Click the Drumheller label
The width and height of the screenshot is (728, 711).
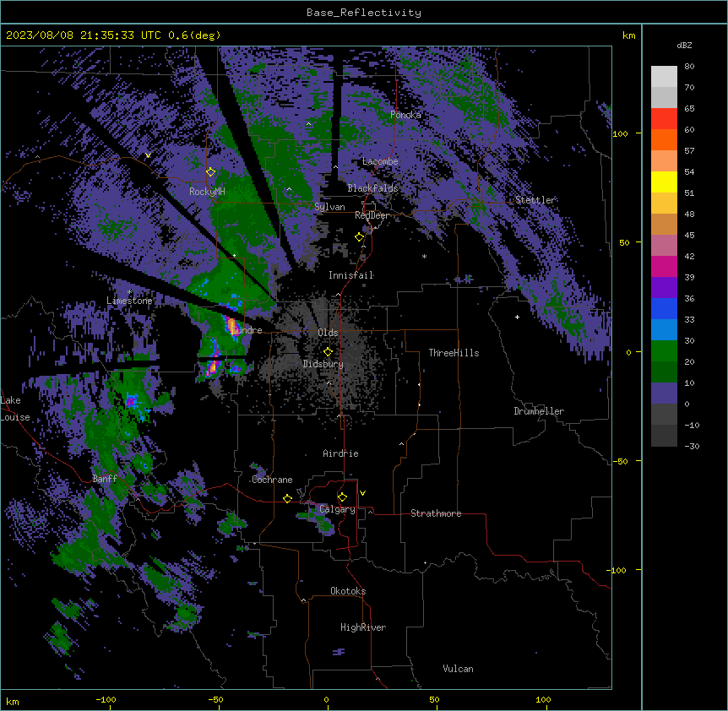coord(539,411)
